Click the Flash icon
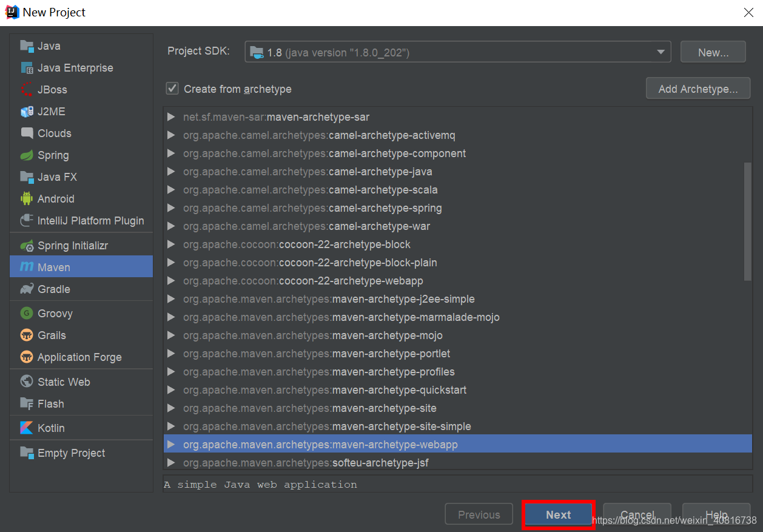The image size is (763, 532). (x=27, y=404)
